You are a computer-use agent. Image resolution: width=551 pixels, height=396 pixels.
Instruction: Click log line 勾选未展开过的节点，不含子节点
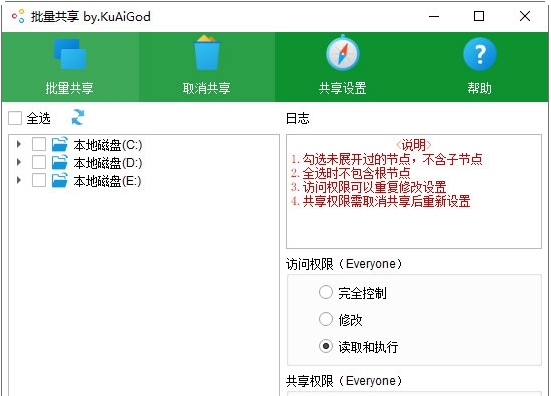coord(387,159)
